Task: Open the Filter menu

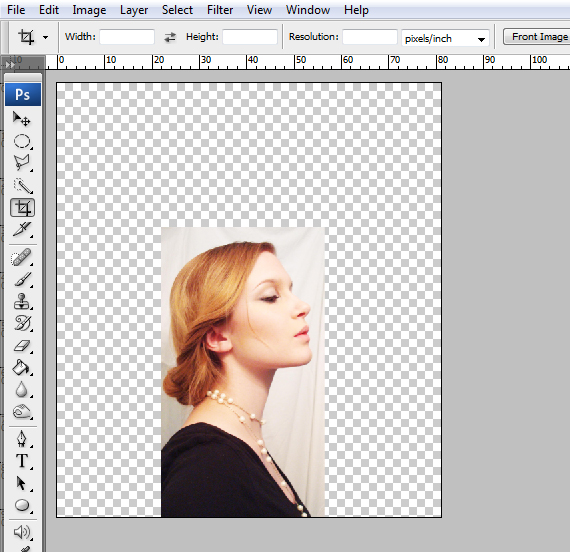Action: point(220,10)
